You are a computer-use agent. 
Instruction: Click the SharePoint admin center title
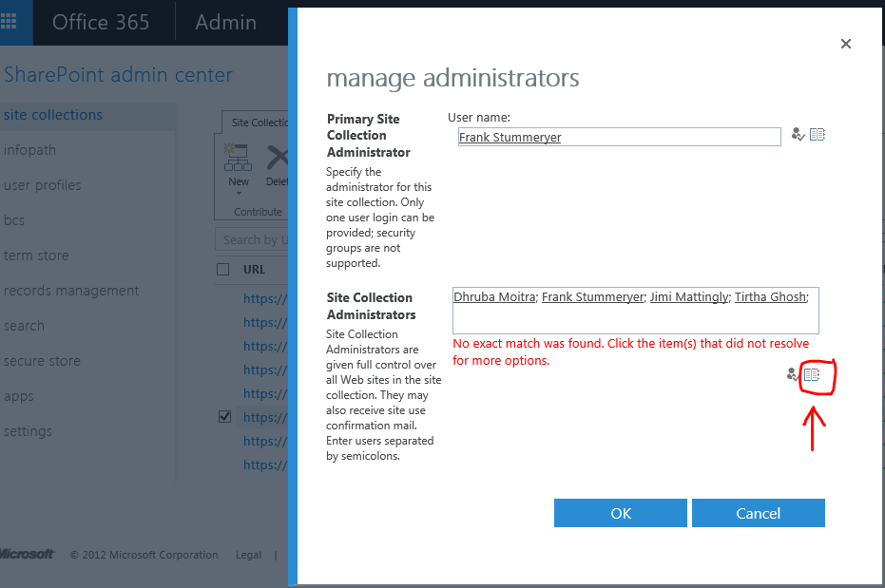click(118, 75)
